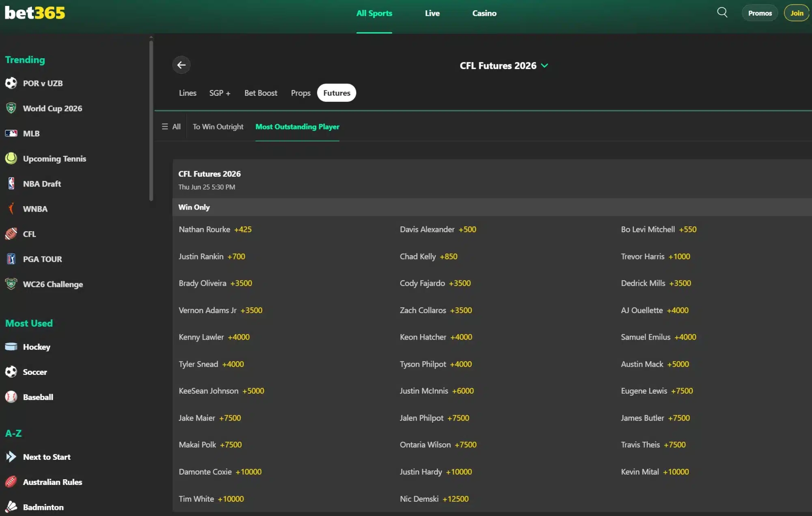
Task: Click the WC26 Challenge shield icon
Action: [x=11, y=284]
